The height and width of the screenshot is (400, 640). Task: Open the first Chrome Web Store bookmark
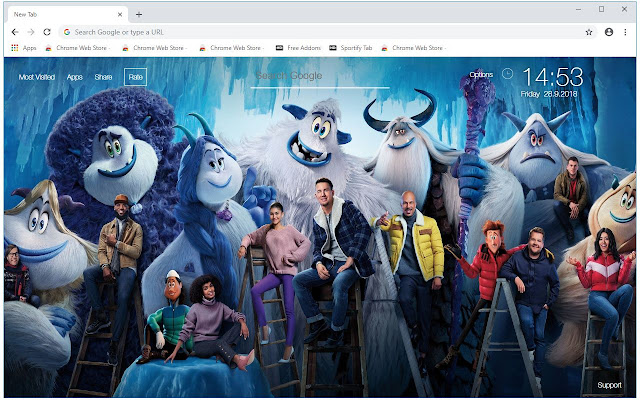click(78, 48)
